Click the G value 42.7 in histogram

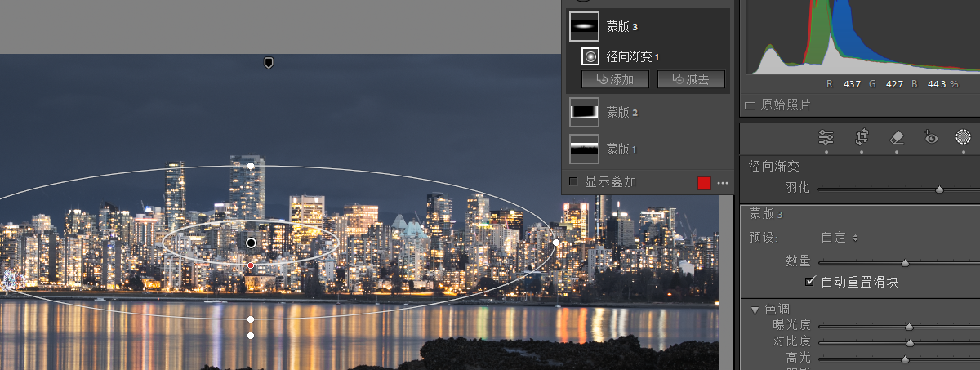point(894,83)
